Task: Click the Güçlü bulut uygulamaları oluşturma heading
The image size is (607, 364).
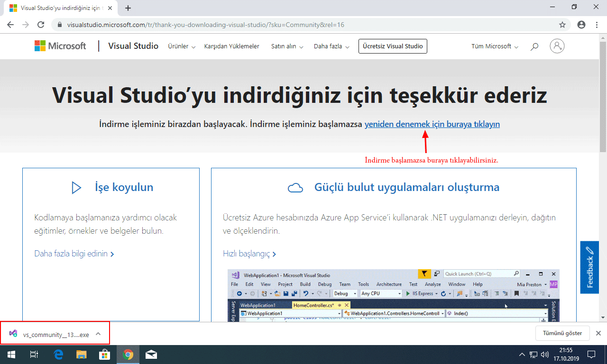Action: [407, 187]
